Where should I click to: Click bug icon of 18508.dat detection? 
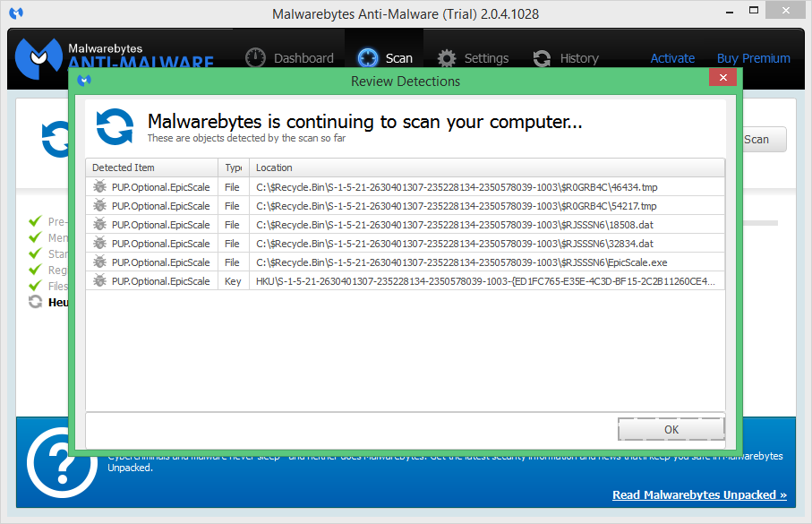point(99,225)
